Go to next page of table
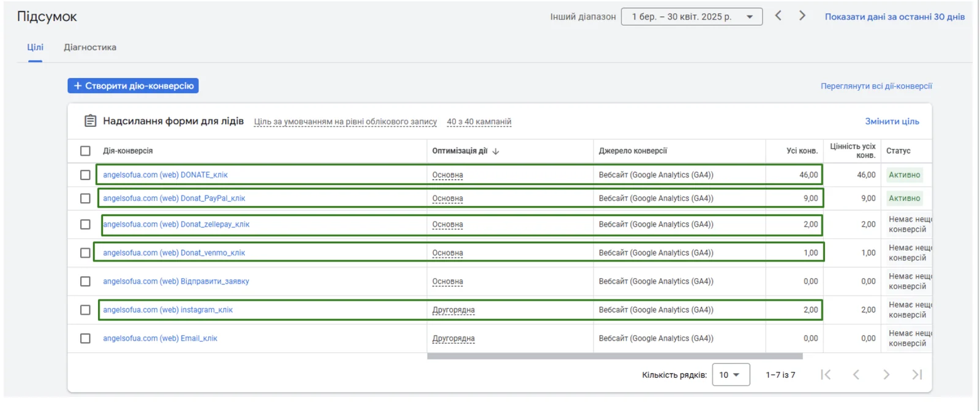 pos(886,374)
